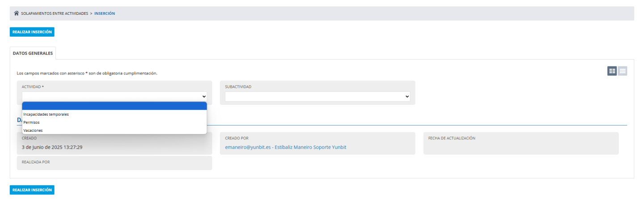
Task: Switch to grid layout view icon
Action: tap(612, 71)
